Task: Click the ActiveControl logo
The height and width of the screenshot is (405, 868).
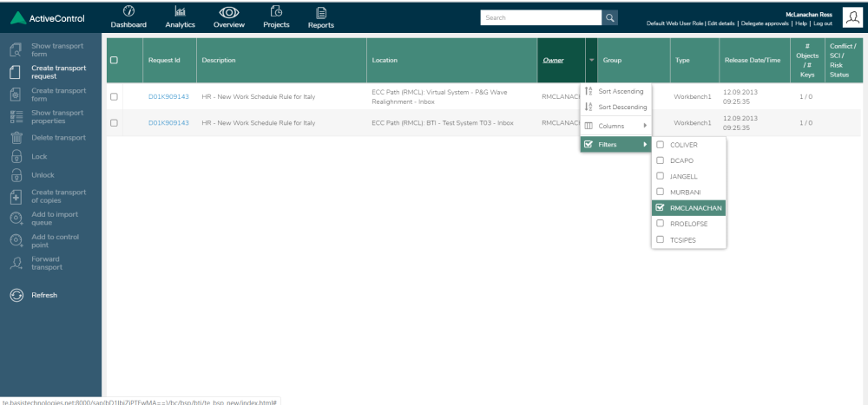Action: tap(48, 18)
